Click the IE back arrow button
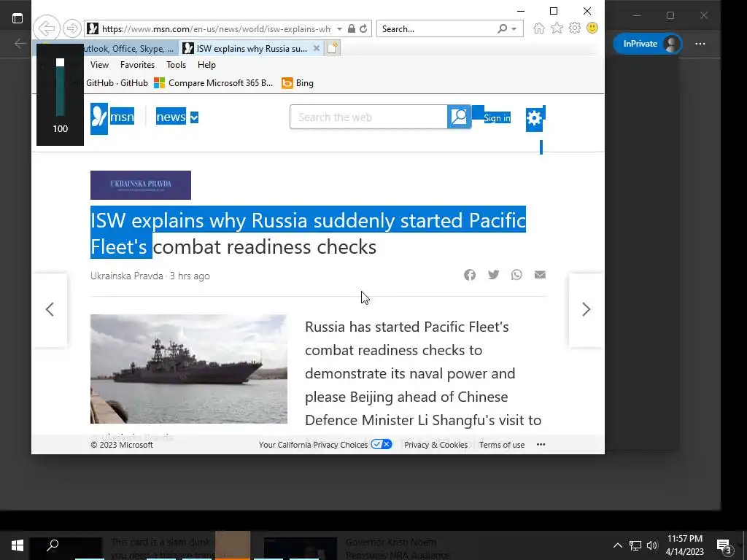 pyautogui.click(x=47, y=28)
